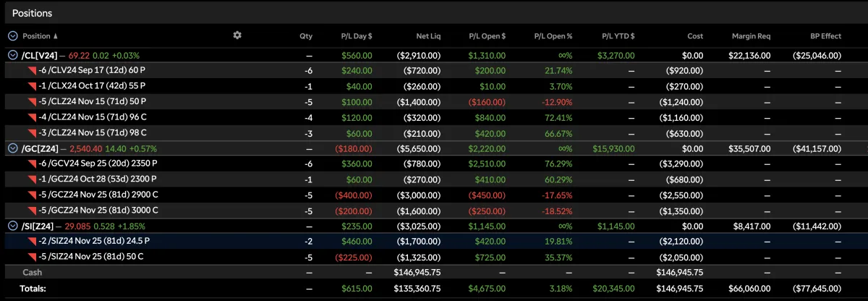This screenshot has height=301, width=868.
Task: Collapse all positions via header chevron
Action: pos(12,35)
